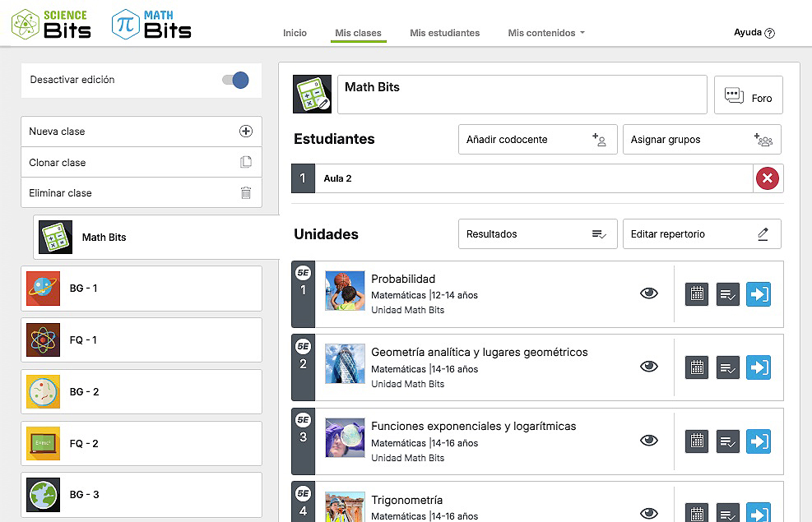
Task: Click the plus icon for Nueva clase
Action: pyautogui.click(x=245, y=132)
